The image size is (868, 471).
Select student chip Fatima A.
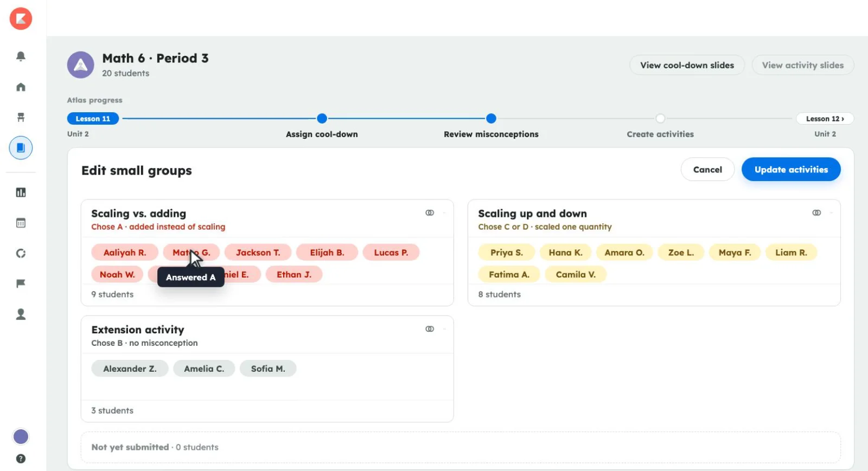[x=509, y=274]
